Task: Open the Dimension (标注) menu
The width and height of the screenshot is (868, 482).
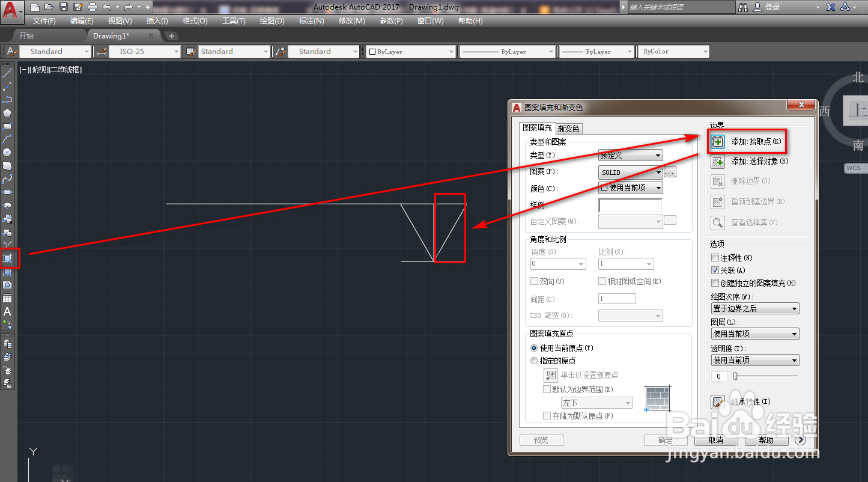Action: click(311, 21)
